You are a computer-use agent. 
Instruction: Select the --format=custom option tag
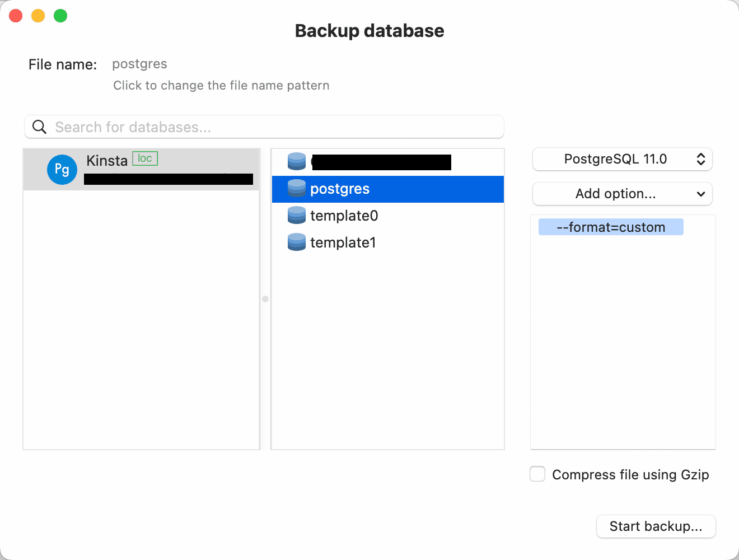pyautogui.click(x=610, y=227)
